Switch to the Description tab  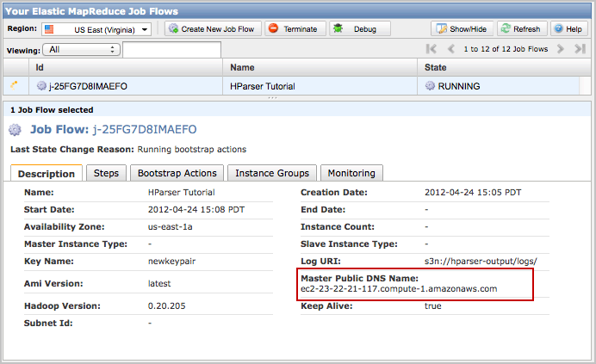click(x=47, y=173)
